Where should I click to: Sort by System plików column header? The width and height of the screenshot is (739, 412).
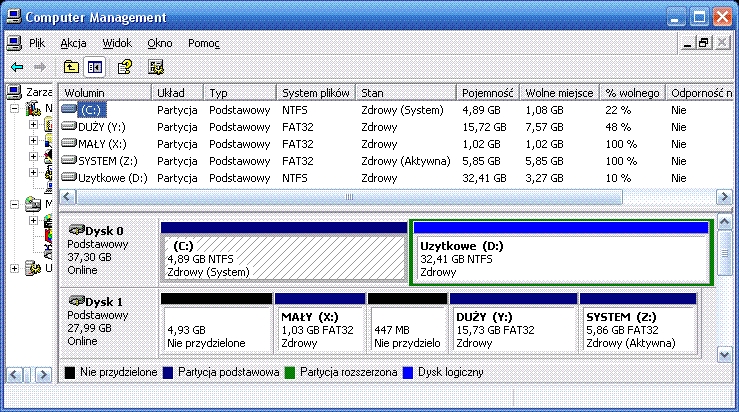point(316,93)
